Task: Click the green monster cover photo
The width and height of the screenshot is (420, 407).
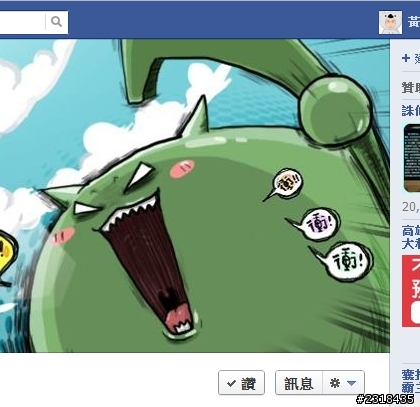Action: click(195, 196)
